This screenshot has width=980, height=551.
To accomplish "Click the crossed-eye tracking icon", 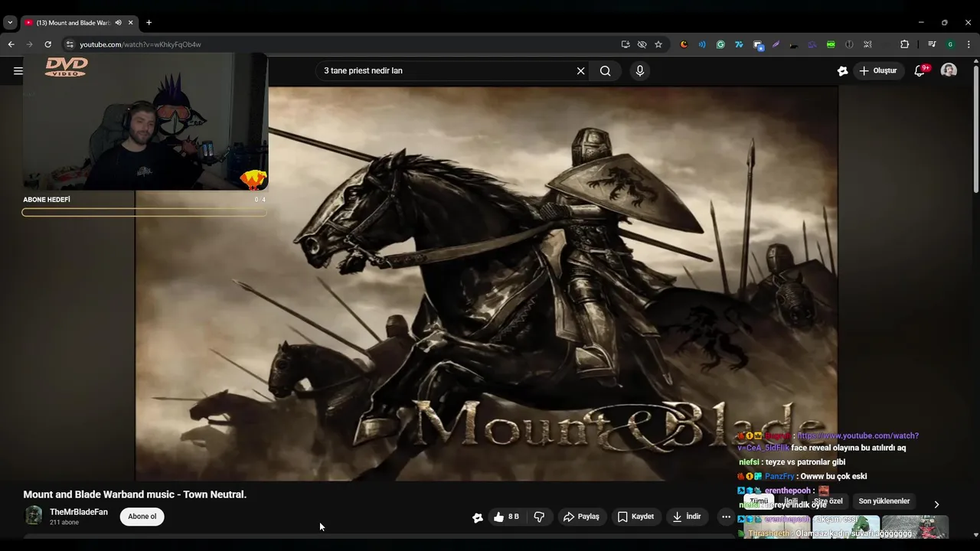I will [642, 44].
